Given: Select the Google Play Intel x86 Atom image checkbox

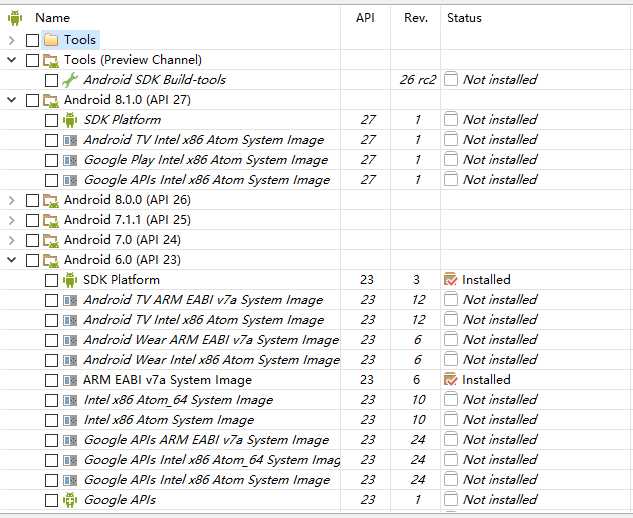Looking at the screenshot, I should click(x=51, y=160).
